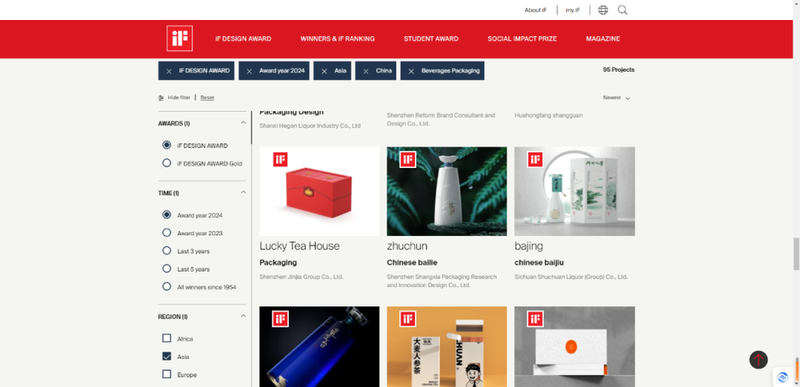
Task: Remove the Award year 2024 filter tag
Action: [249, 71]
